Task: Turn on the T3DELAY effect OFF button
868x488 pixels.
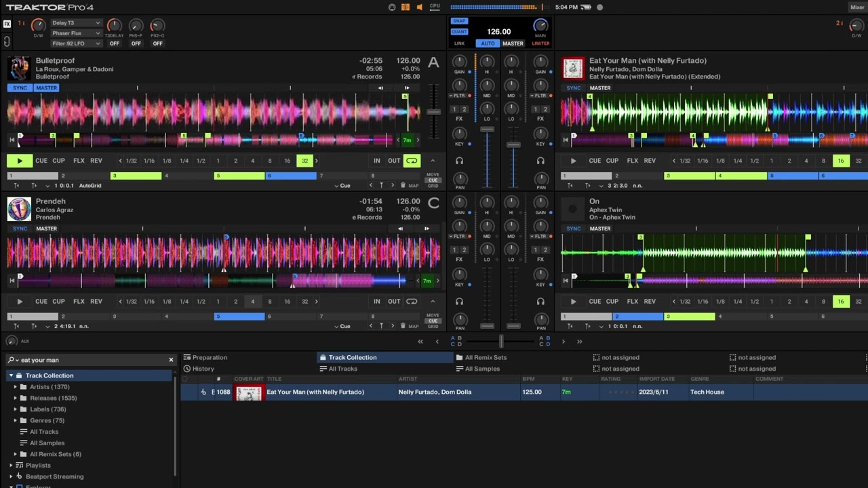Action: (x=115, y=43)
